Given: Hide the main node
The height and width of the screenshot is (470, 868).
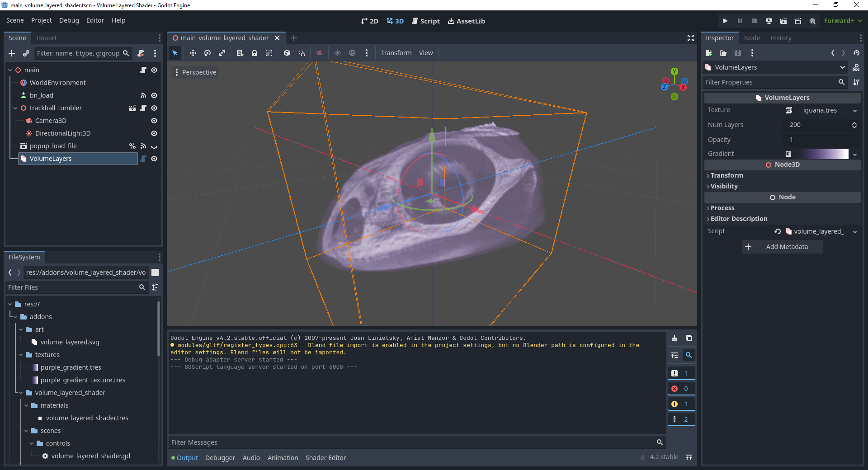Looking at the screenshot, I should coord(154,70).
